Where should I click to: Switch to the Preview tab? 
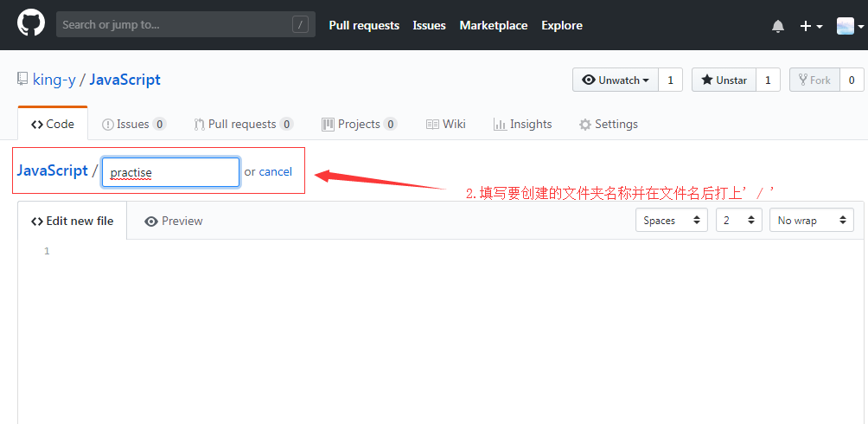(173, 222)
